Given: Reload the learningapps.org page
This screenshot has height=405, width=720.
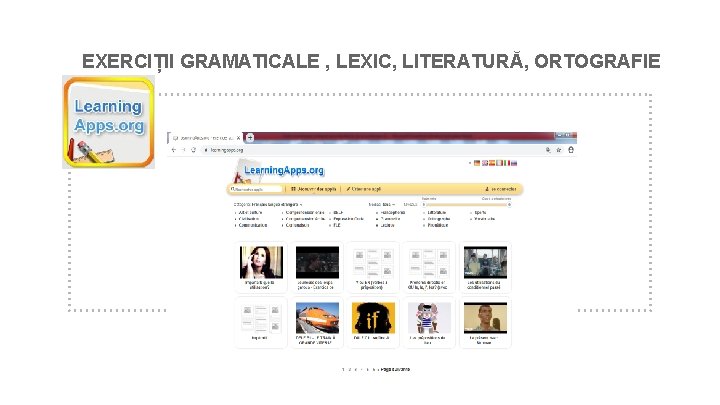Looking at the screenshot, I should coord(193,150).
